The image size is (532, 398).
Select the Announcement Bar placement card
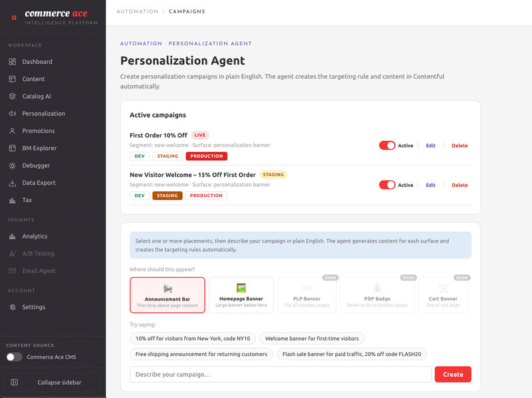click(x=168, y=295)
